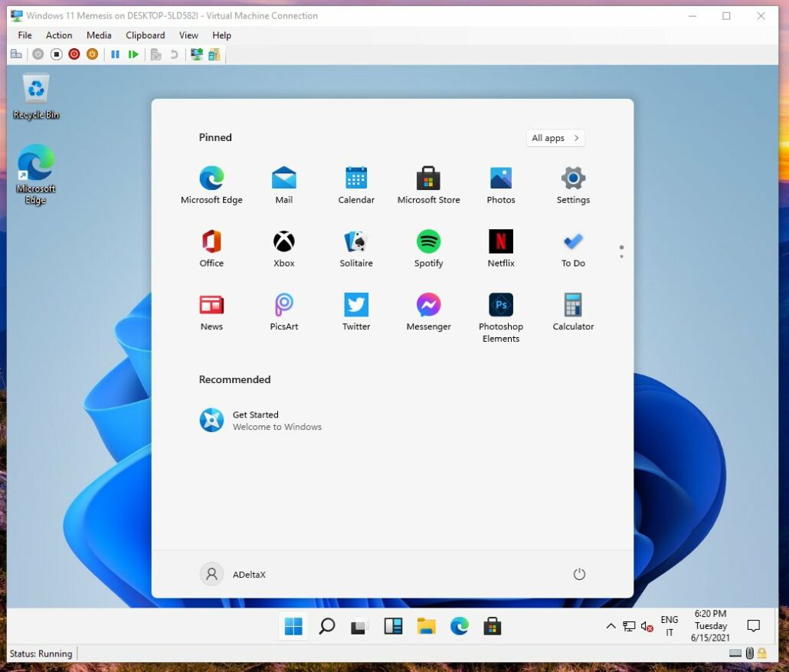Toggle Enhanced Session mode

(x=195, y=54)
